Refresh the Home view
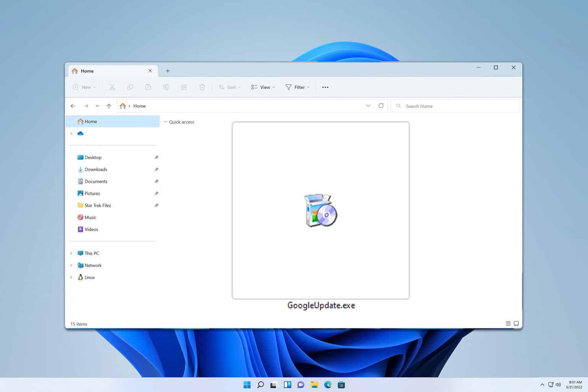 click(x=381, y=106)
